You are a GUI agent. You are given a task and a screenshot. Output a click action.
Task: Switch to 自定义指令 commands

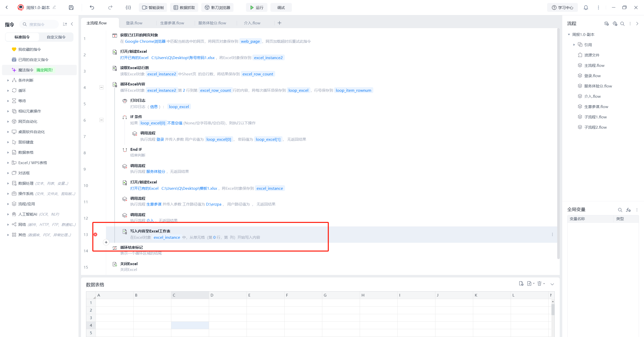[56, 37]
